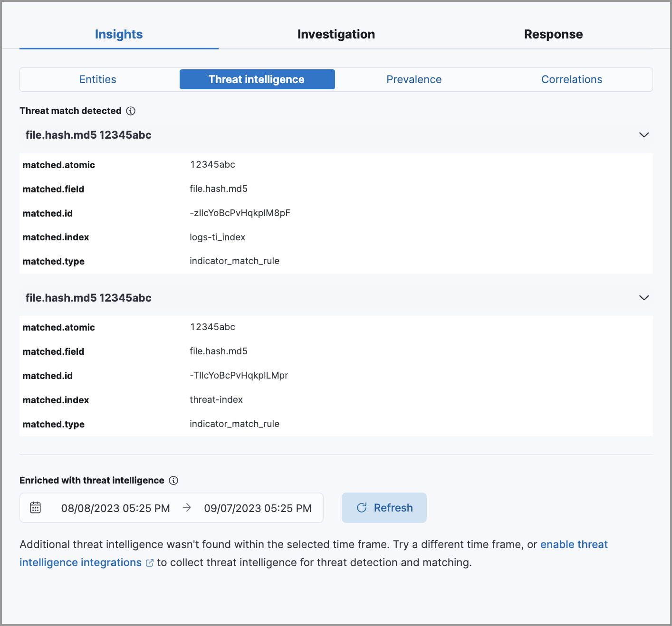Select the Entities sub-tab

97,79
